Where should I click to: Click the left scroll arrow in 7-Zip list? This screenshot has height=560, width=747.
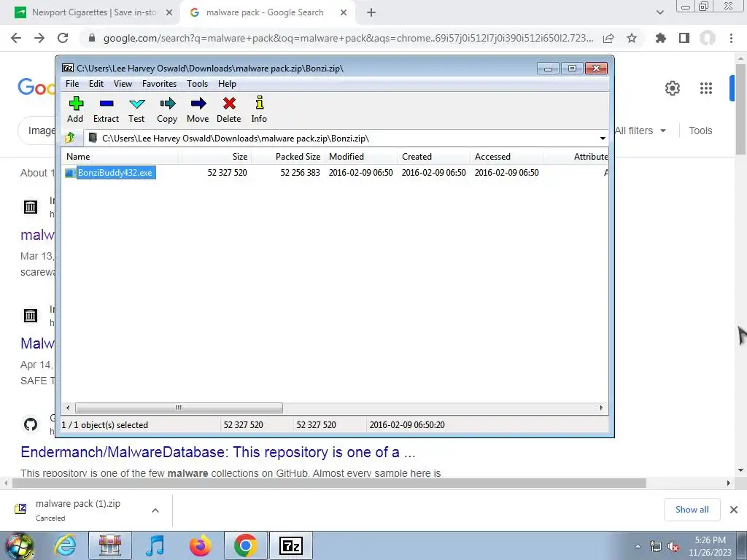(x=68, y=408)
